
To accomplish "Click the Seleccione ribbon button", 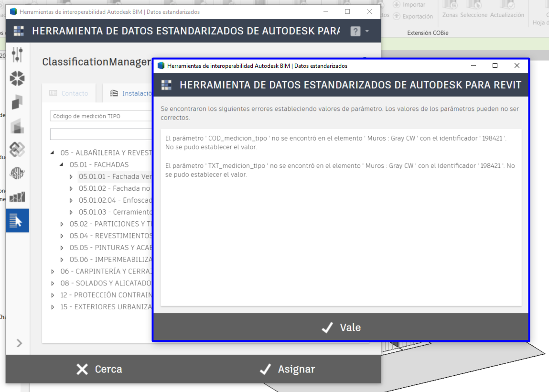I will click(x=474, y=10).
